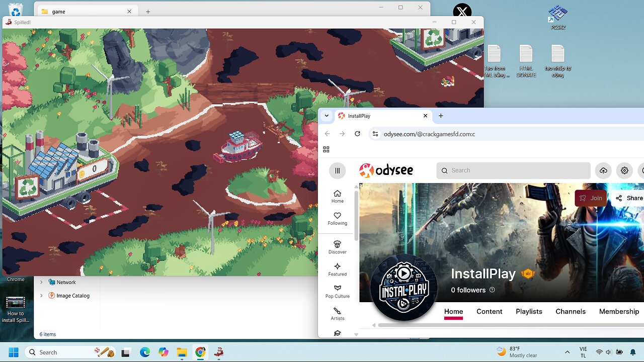Switch to Spilled! game in taskbar

point(218,352)
